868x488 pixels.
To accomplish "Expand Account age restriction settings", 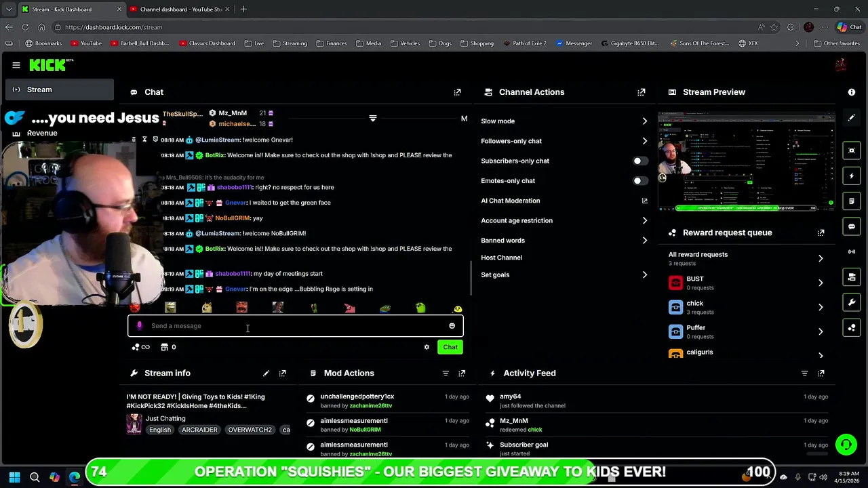I will point(644,220).
